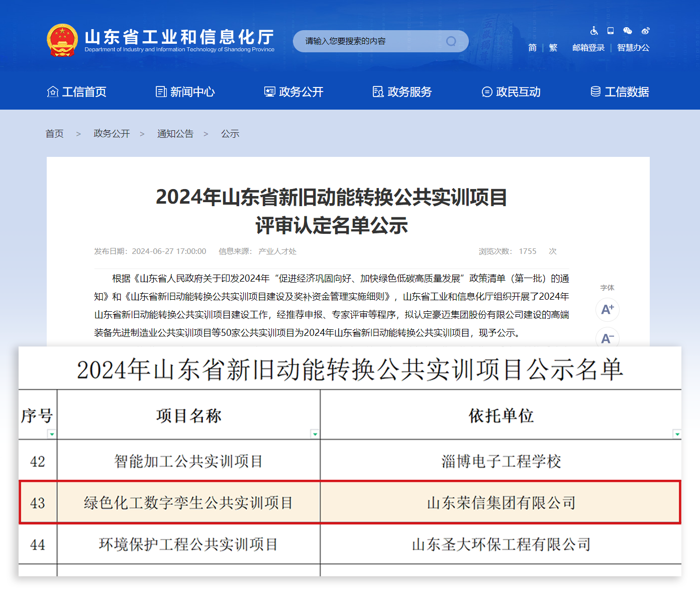Increase font size with A+ button
Image resolution: width=700 pixels, height=615 pixels.
click(607, 309)
